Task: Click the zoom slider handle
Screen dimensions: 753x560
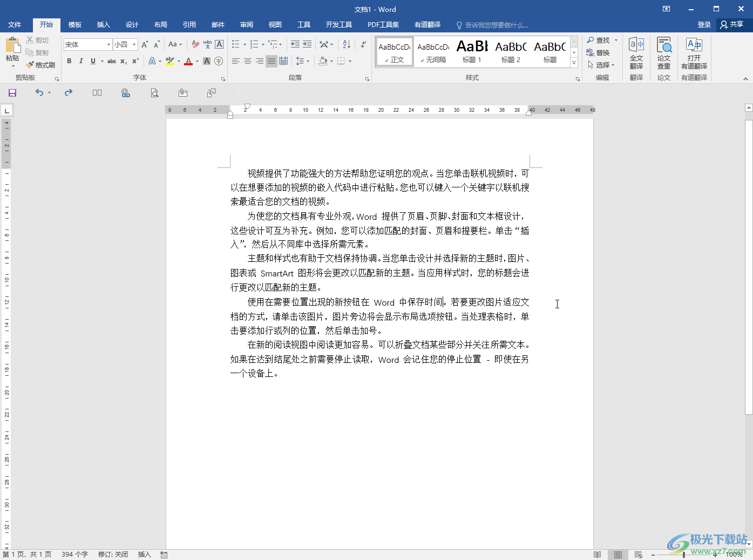Action: (x=683, y=555)
